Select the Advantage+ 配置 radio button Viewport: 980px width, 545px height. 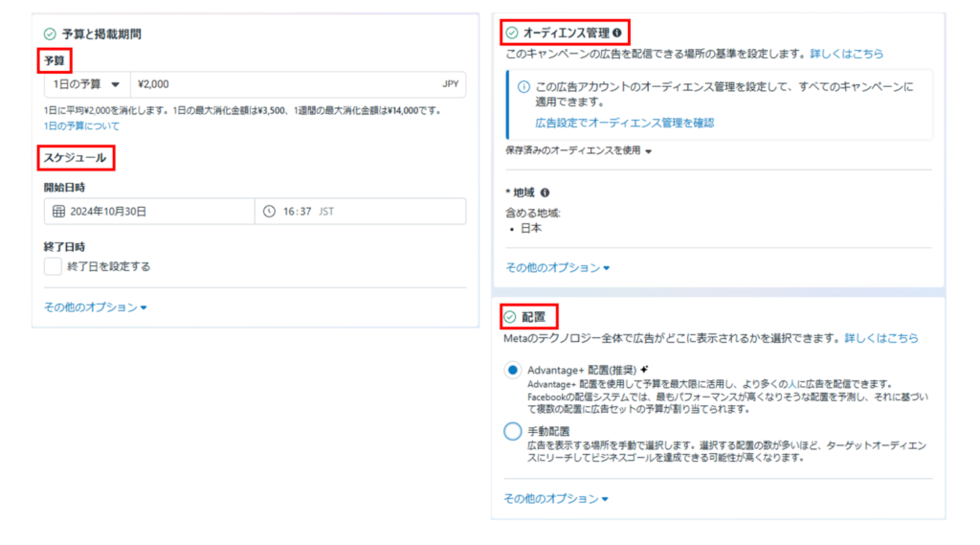tap(513, 370)
